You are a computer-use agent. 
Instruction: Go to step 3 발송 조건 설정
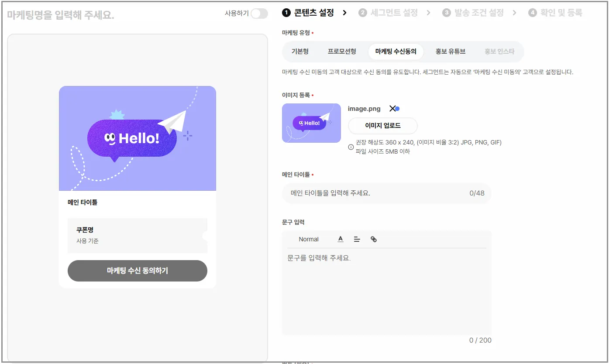473,13
